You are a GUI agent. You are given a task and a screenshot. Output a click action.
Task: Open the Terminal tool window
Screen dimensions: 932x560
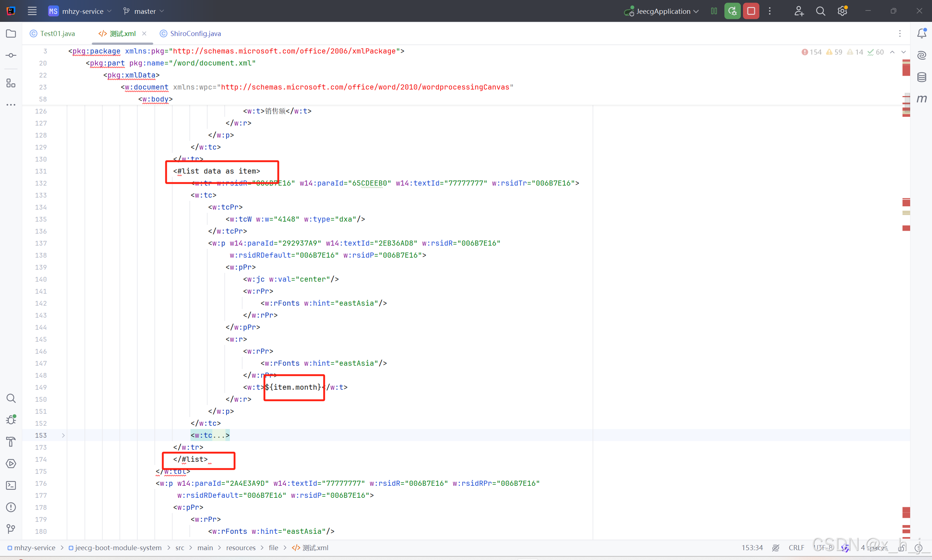click(11, 485)
